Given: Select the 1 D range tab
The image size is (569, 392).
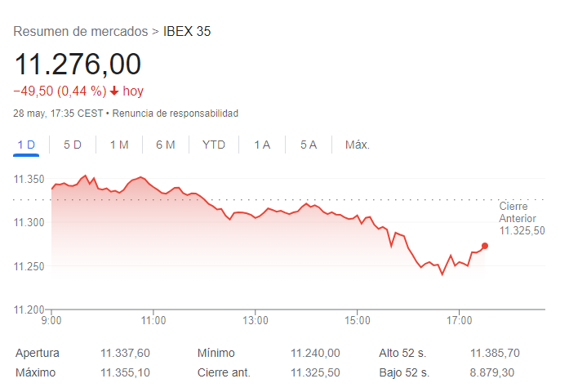Looking at the screenshot, I should point(27,145).
